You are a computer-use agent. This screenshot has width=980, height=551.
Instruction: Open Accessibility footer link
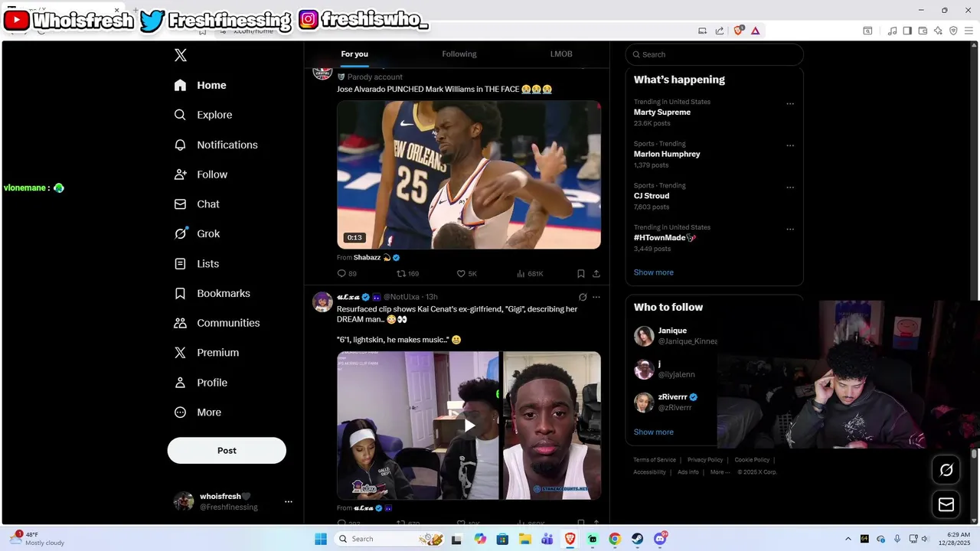(649, 472)
